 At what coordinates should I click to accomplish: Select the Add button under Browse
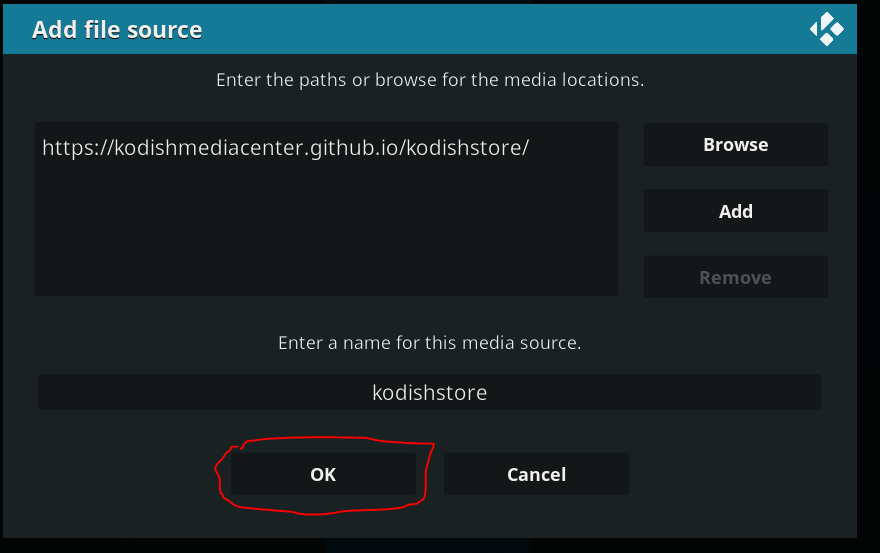pos(735,211)
